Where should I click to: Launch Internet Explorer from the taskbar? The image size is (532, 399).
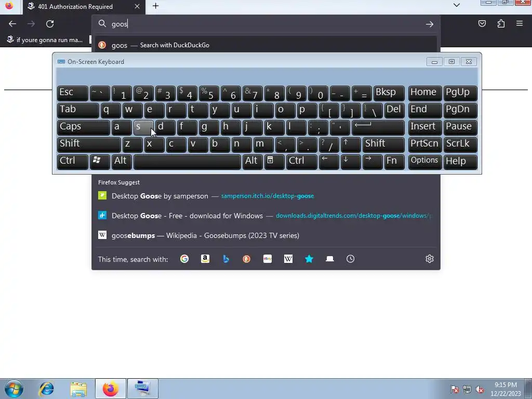coord(46,389)
